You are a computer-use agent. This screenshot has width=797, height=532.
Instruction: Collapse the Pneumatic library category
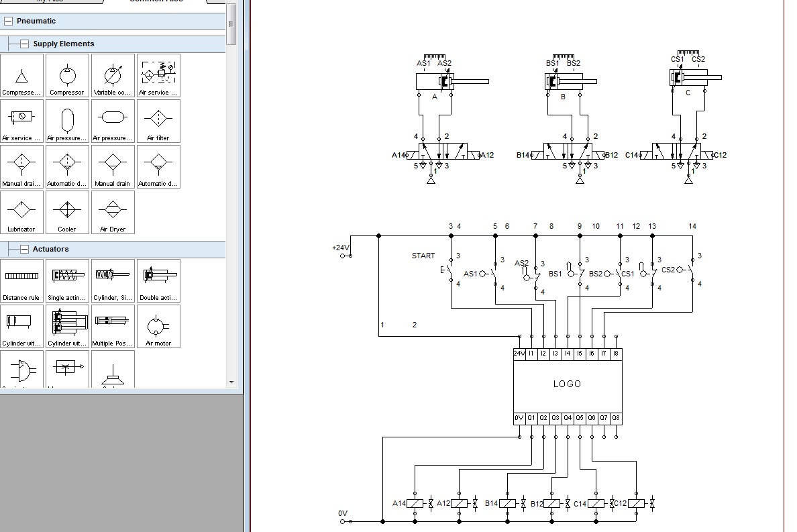(x=8, y=21)
